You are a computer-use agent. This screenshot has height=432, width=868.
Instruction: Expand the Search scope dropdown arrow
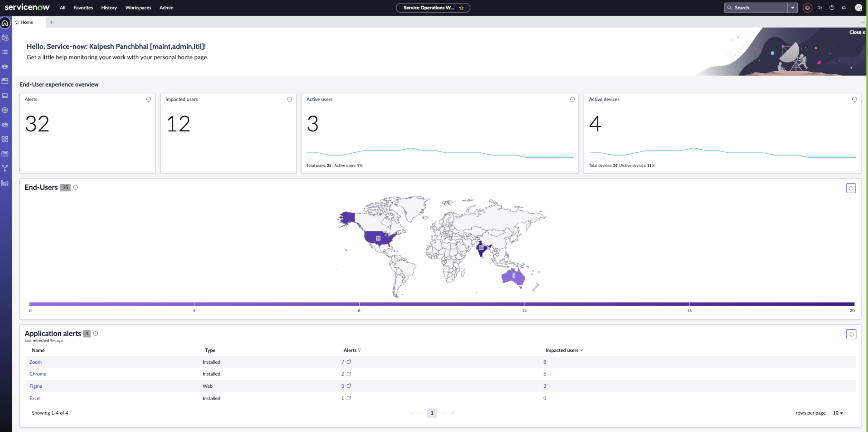coord(793,8)
